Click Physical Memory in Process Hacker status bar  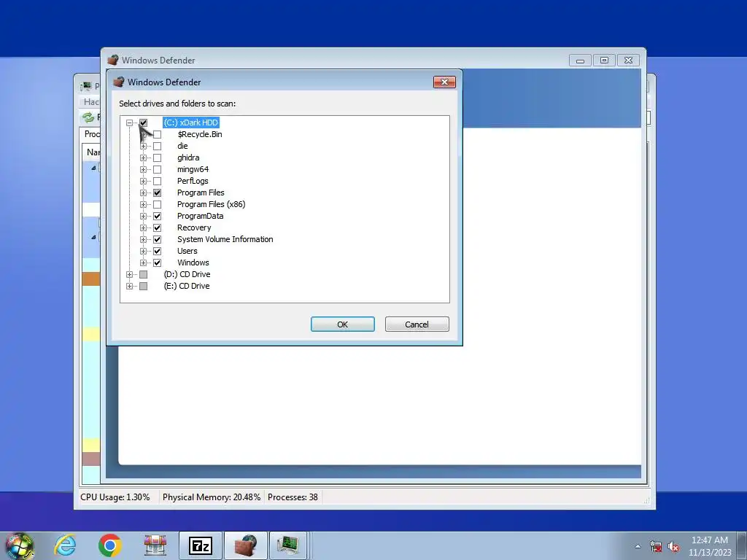[x=212, y=497]
